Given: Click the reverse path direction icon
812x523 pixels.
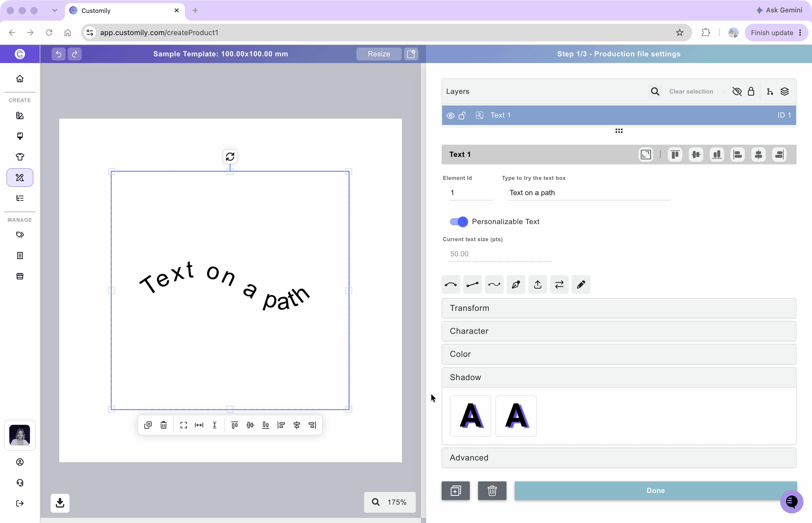Looking at the screenshot, I should pos(559,284).
